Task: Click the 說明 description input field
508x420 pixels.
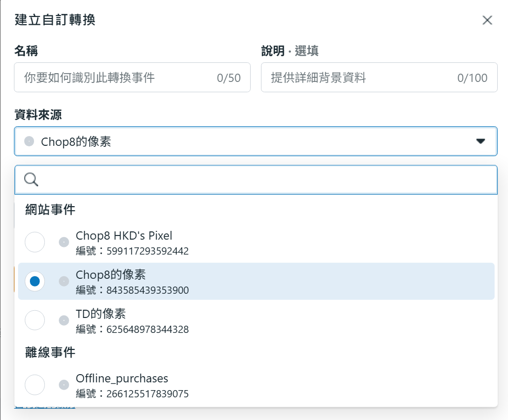Action: (x=379, y=78)
